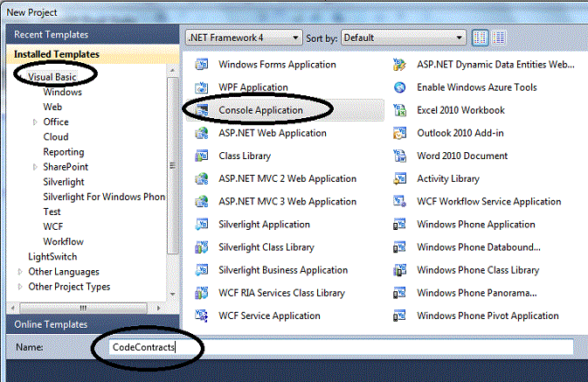The height and width of the screenshot is (382, 588).
Task: Click the Word 2010 Document icon
Action: tap(400, 156)
